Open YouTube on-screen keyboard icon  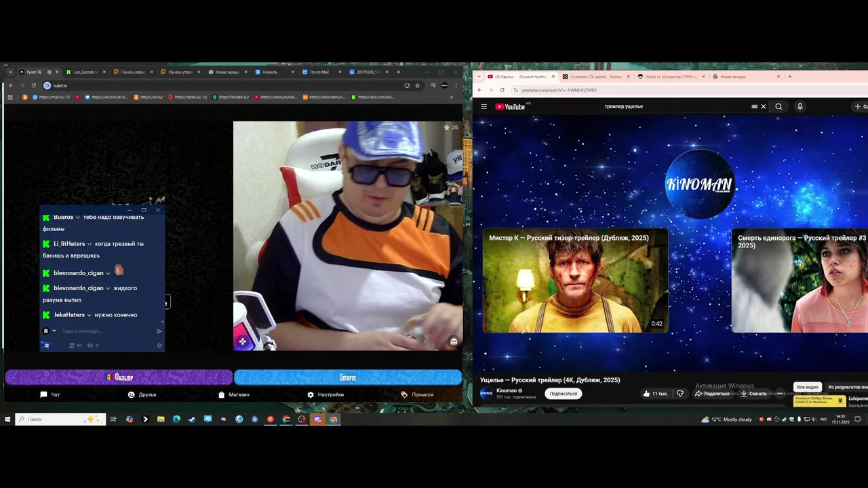754,106
